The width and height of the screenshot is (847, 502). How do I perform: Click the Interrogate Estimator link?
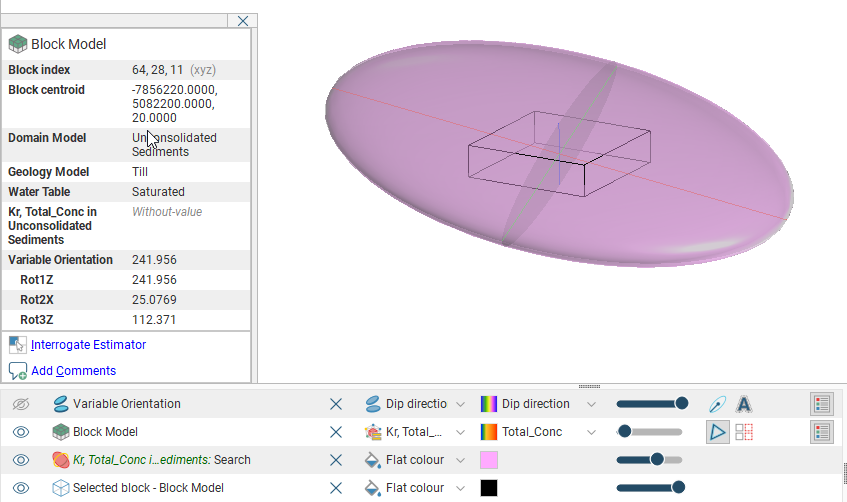88,345
